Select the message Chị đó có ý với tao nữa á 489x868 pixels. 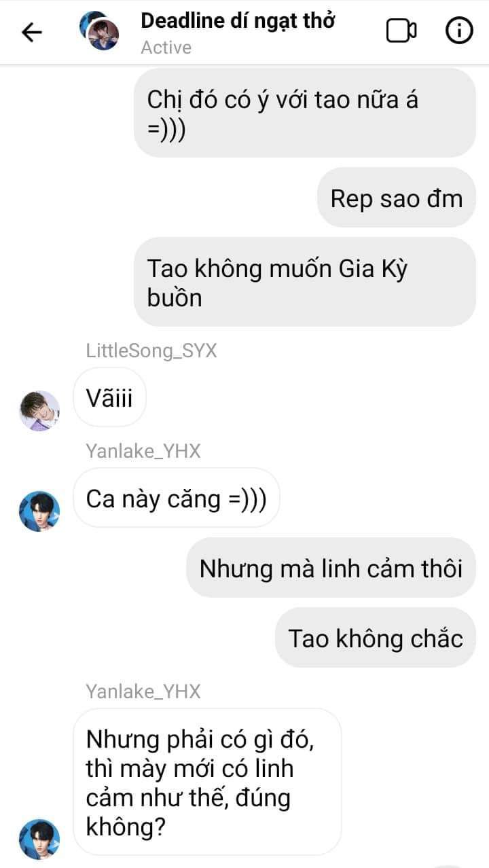point(304,113)
